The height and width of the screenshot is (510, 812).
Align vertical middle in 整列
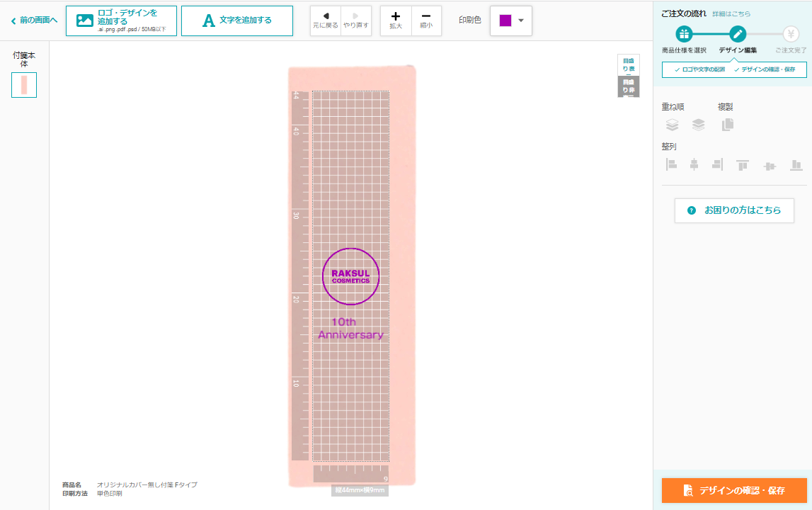tap(770, 166)
